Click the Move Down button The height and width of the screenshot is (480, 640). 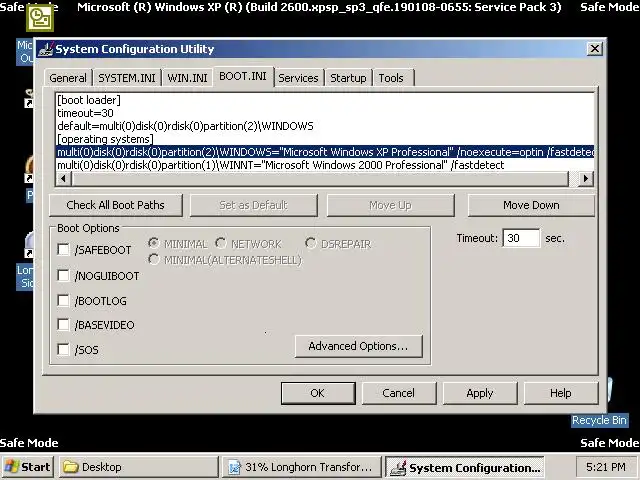(x=531, y=205)
